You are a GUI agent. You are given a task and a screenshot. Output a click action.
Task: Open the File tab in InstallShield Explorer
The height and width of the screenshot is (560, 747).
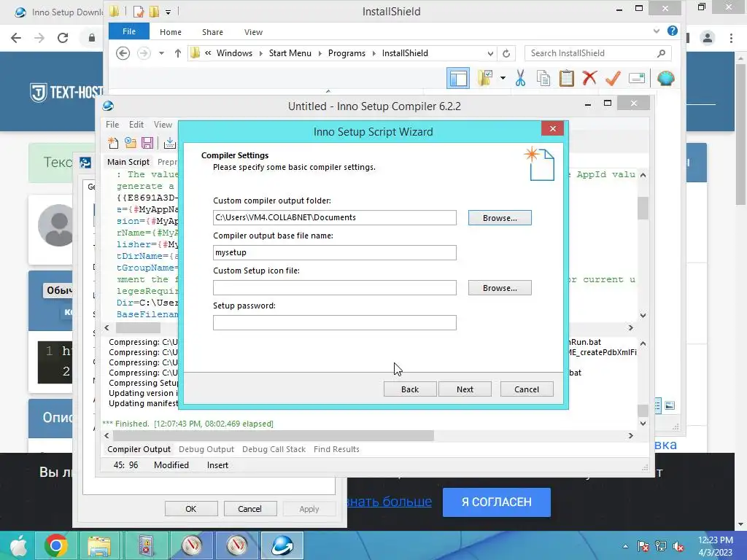tap(129, 31)
